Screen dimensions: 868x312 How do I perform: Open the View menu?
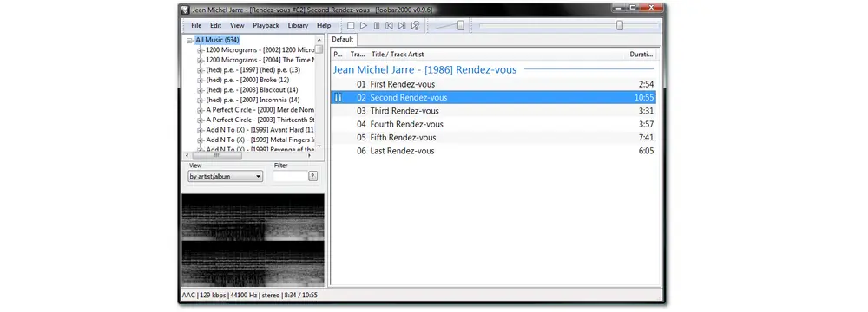pyautogui.click(x=237, y=25)
